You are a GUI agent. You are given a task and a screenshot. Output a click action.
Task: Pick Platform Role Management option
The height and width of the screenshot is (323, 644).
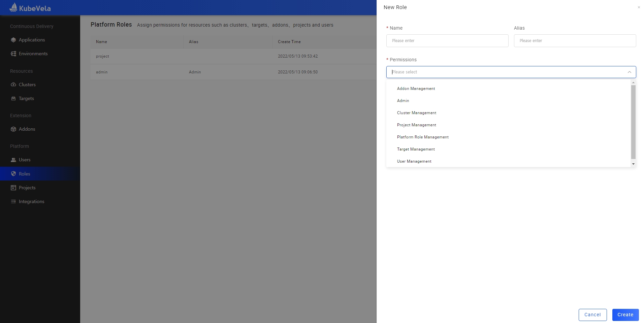click(423, 137)
